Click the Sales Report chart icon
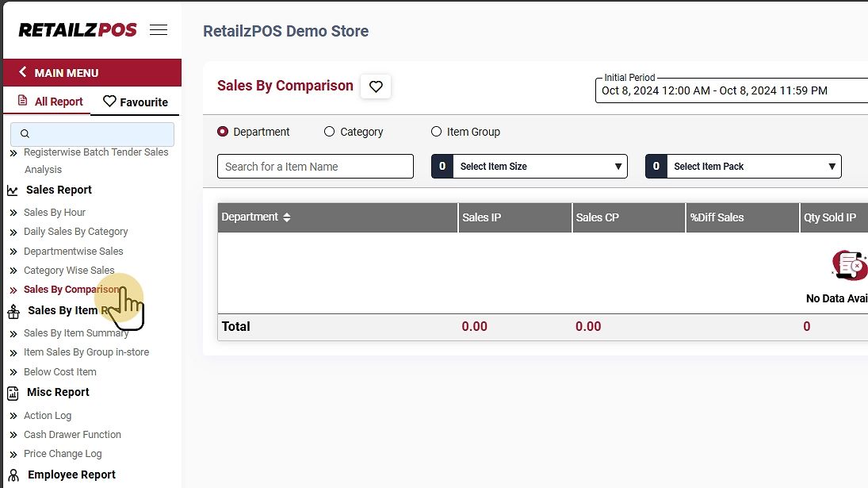 [13, 190]
